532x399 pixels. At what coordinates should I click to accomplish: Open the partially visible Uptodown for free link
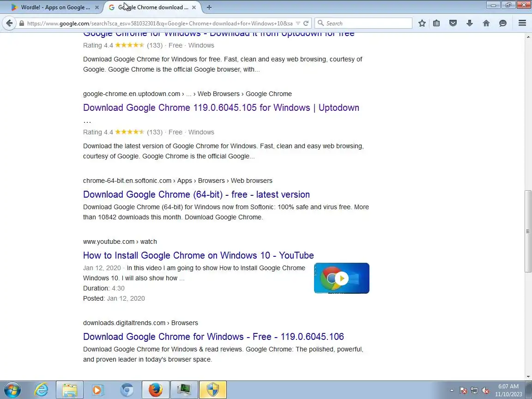coord(218,35)
